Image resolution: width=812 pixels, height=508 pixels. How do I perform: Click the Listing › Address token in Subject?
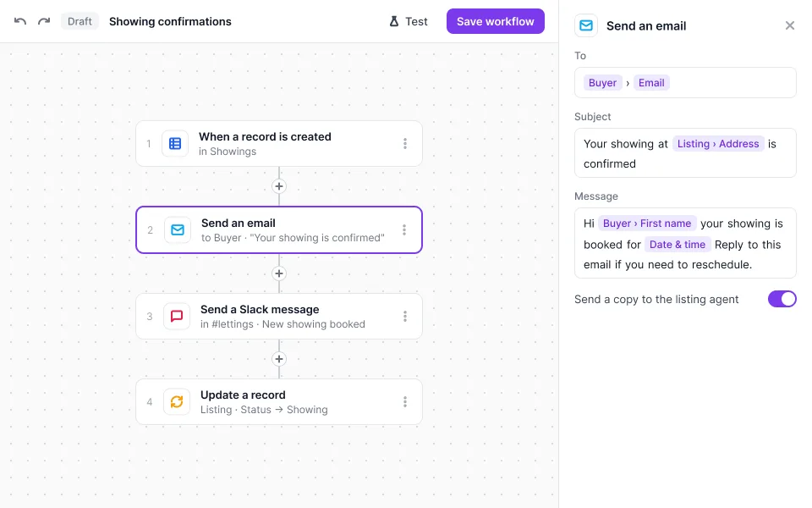pyautogui.click(x=718, y=144)
